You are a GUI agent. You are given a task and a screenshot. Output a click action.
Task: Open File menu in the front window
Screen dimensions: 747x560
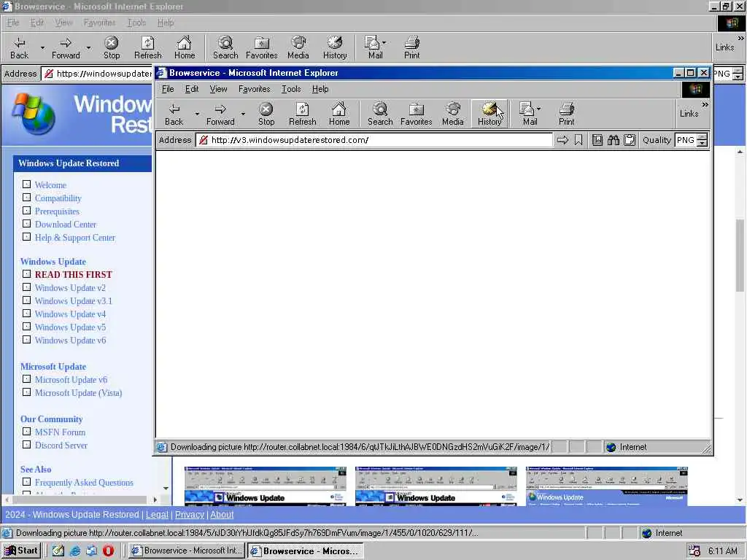coord(168,89)
